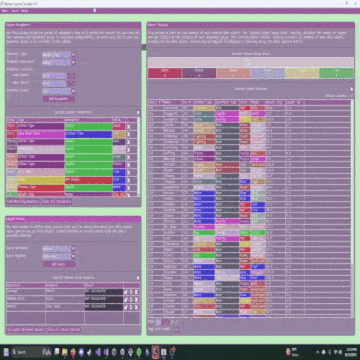Open the Windows Start menu
The image size is (360, 360).
(5, 352)
